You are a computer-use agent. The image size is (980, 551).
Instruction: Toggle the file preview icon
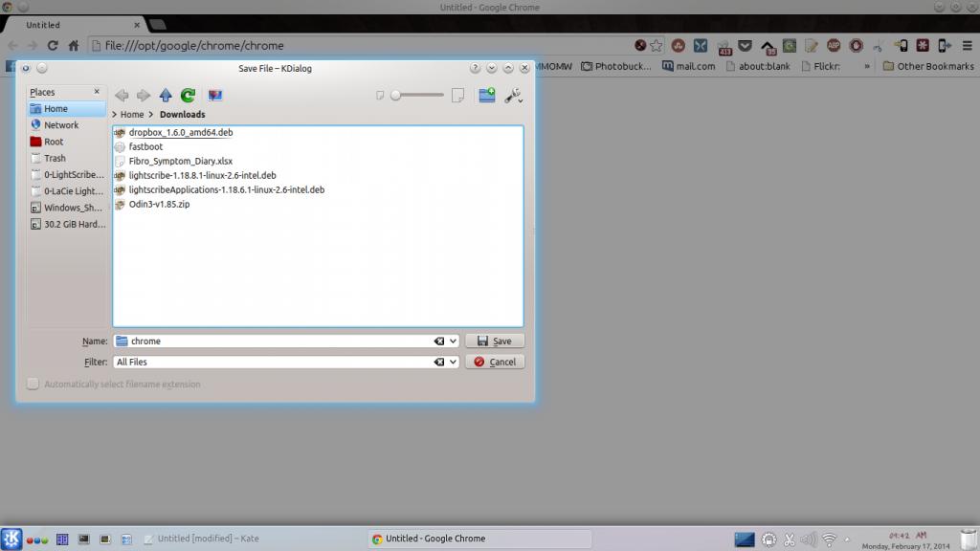214,95
